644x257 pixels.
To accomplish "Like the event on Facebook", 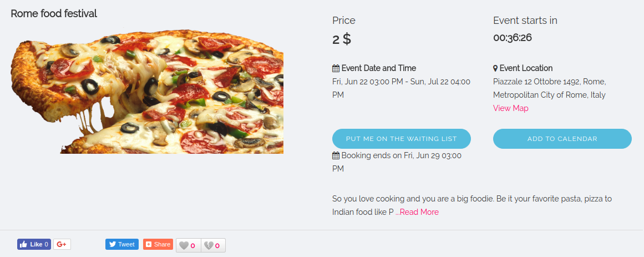I will point(34,244).
